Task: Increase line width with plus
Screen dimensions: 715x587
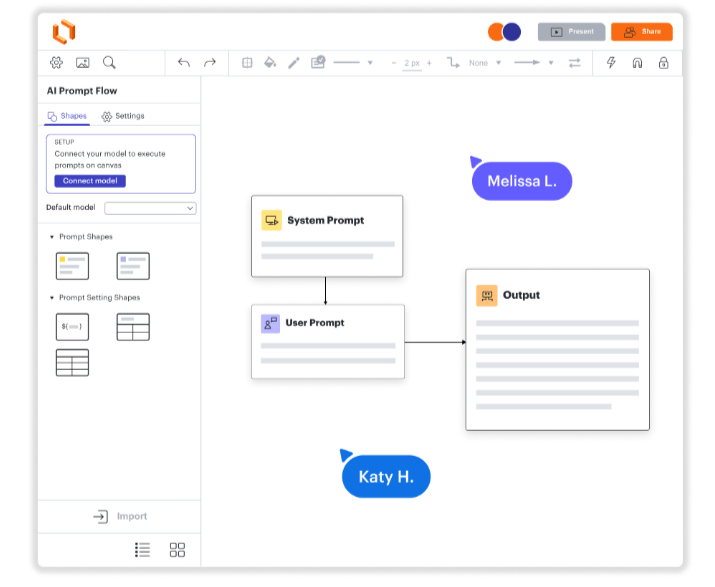Action: coord(429,63)
